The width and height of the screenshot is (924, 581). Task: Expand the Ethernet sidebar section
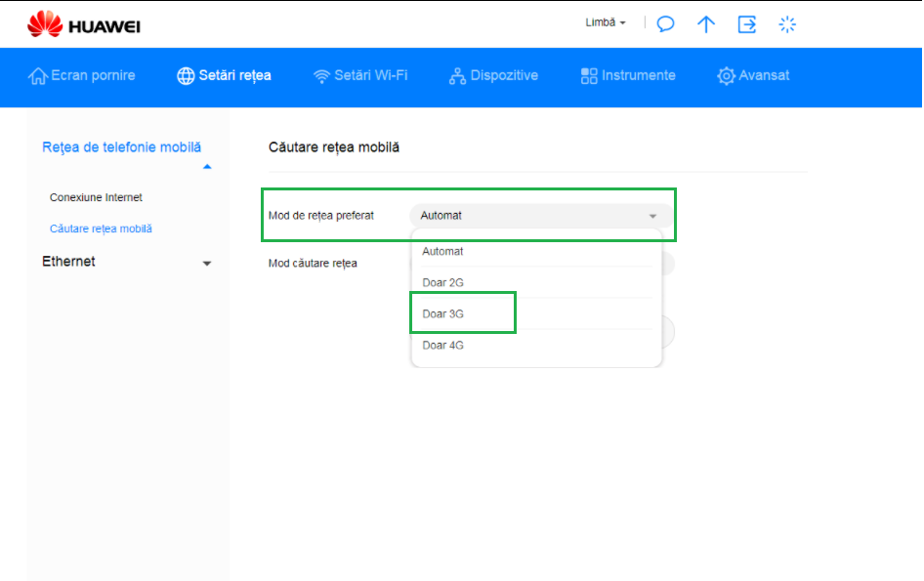point(127,262)
